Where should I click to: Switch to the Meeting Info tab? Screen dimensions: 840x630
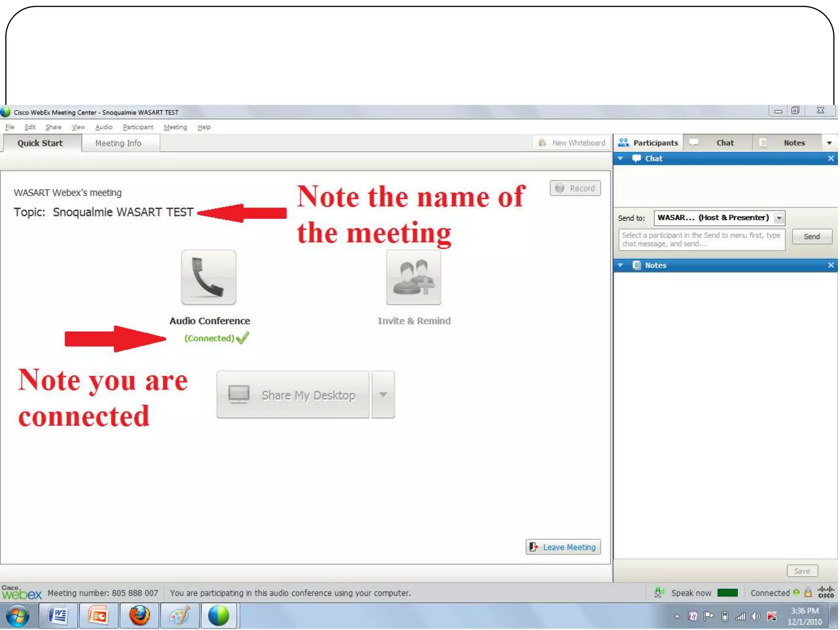click(x=118, y=143)
